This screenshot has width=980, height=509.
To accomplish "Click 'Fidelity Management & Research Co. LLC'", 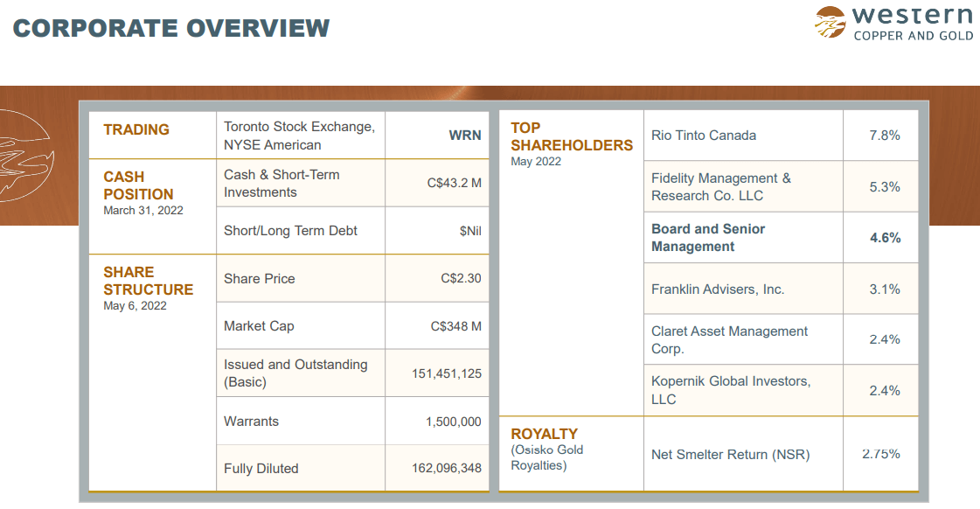I will 721,187.
